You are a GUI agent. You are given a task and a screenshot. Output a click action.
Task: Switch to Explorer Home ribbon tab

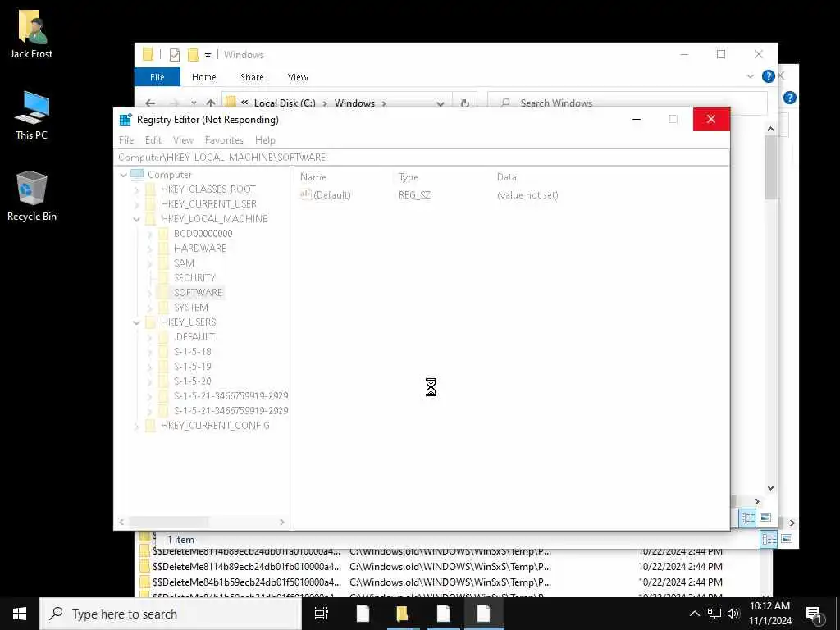pos(204,77)
